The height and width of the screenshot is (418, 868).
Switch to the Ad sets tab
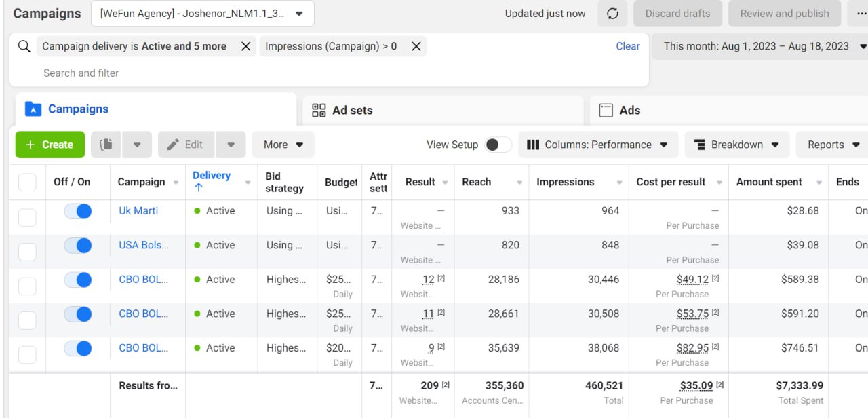(443, 110)
